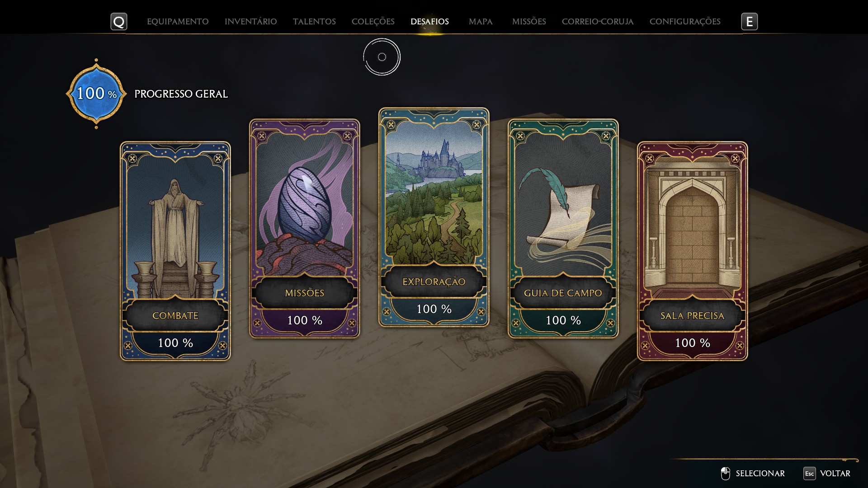Click the mouse select icon

(725, 474)
